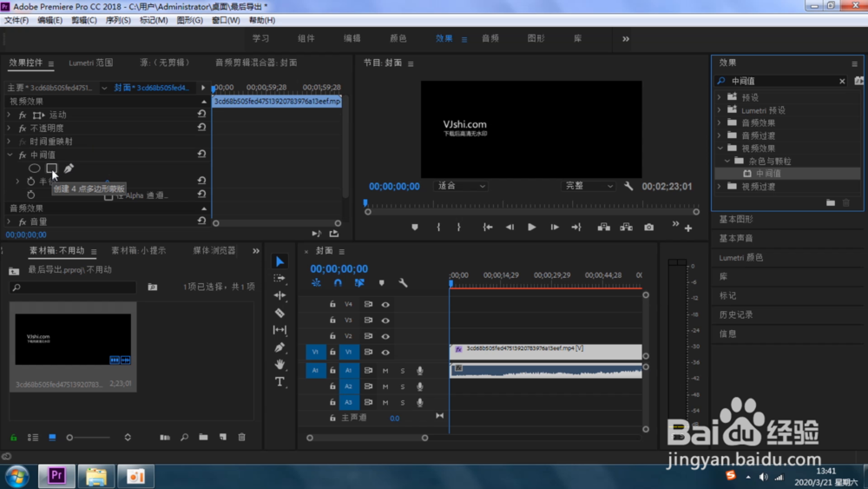The width and height of the screenshot is (868, 489).
Task: Open the Lumetri 范围 tab
Action: click(91, 63)
